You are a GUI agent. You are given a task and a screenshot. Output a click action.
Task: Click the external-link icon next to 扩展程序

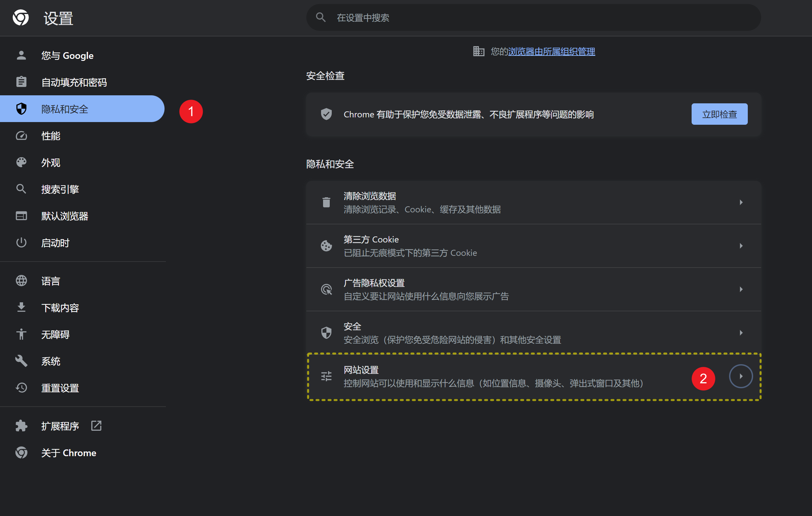(96, 426)
